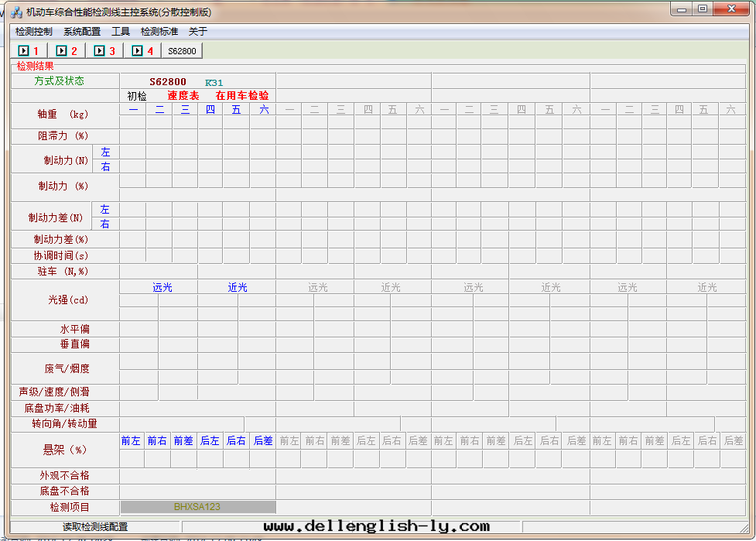Viewport: 756px width, 541px height.
Task: Open the 检测标准 menu
Action: click(159, 32)
